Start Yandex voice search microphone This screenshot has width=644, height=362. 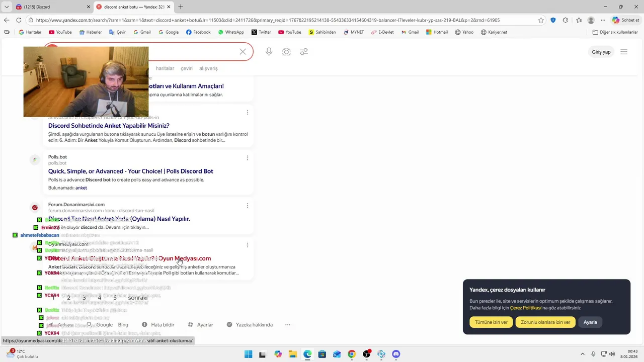point(269,52)
